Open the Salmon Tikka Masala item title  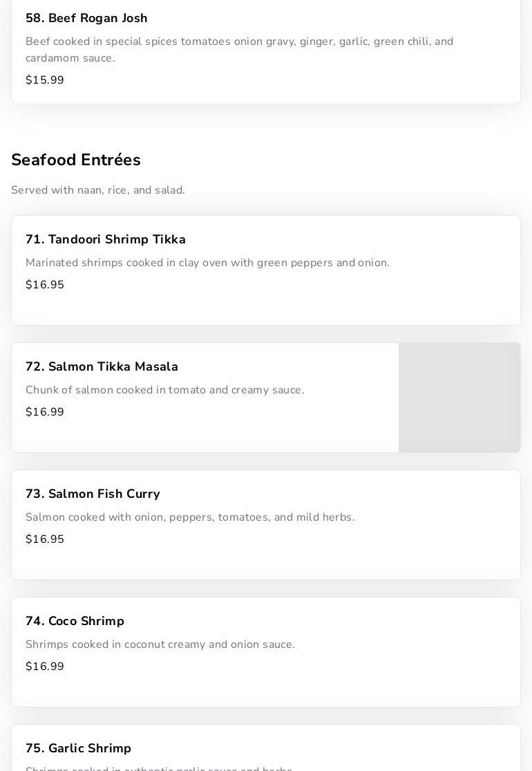pos(102,366)
